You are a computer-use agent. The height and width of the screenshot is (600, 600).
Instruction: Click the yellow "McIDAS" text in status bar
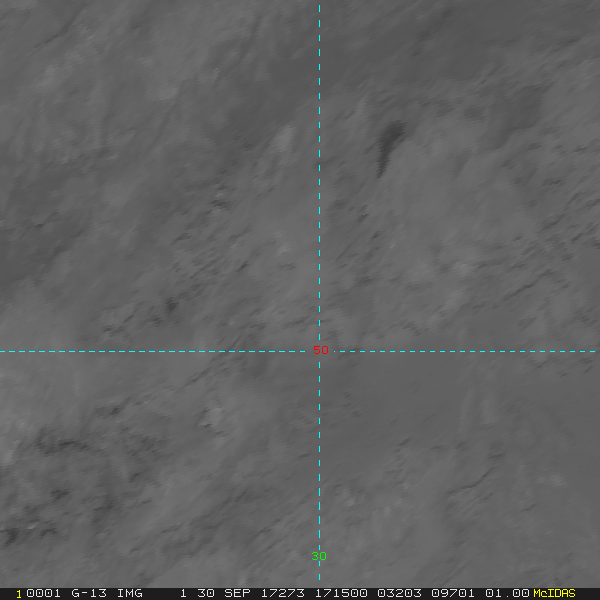(554, 593)
